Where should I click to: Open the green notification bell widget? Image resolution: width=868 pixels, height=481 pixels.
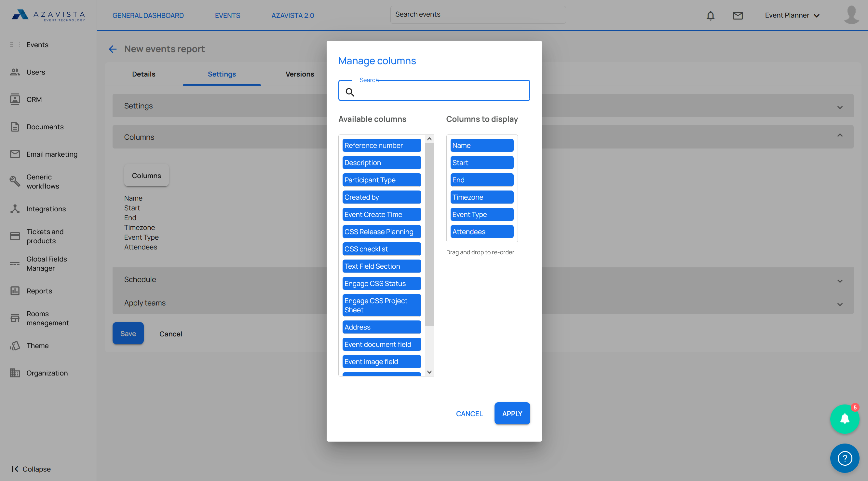click(845, 418)
